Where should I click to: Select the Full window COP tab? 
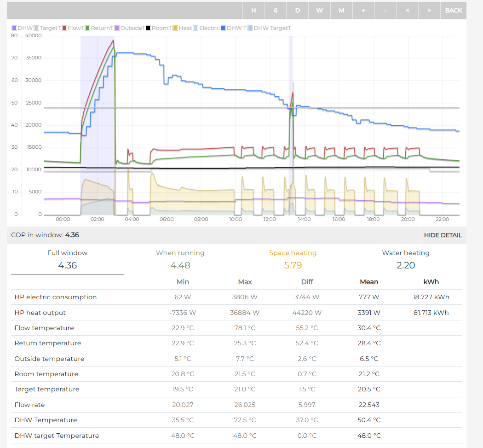click(67, 260)
